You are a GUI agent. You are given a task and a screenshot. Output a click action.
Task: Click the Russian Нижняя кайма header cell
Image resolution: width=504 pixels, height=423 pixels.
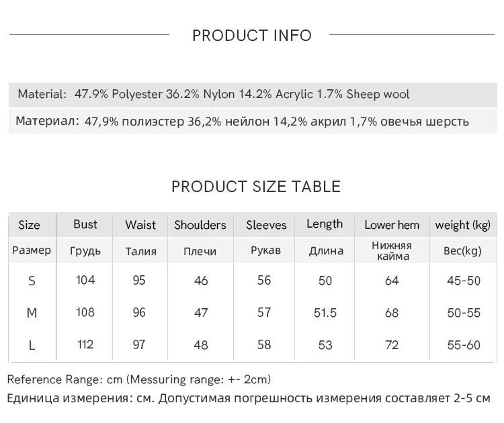tap(392, 251)
